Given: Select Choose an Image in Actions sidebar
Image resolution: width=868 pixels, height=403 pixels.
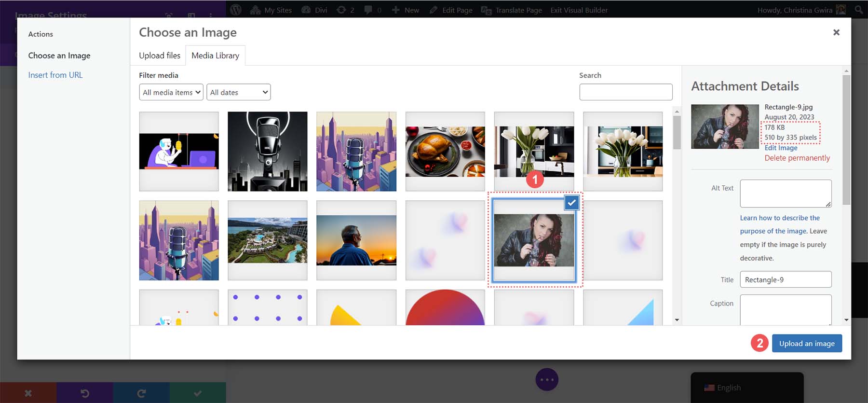Looking at the screenshot, I should coord(59,56).
